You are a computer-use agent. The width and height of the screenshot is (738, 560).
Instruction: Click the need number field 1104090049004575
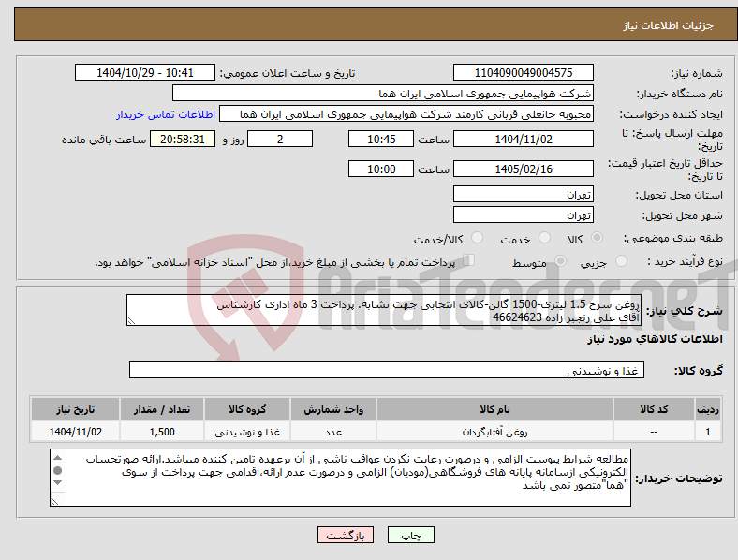523,72
